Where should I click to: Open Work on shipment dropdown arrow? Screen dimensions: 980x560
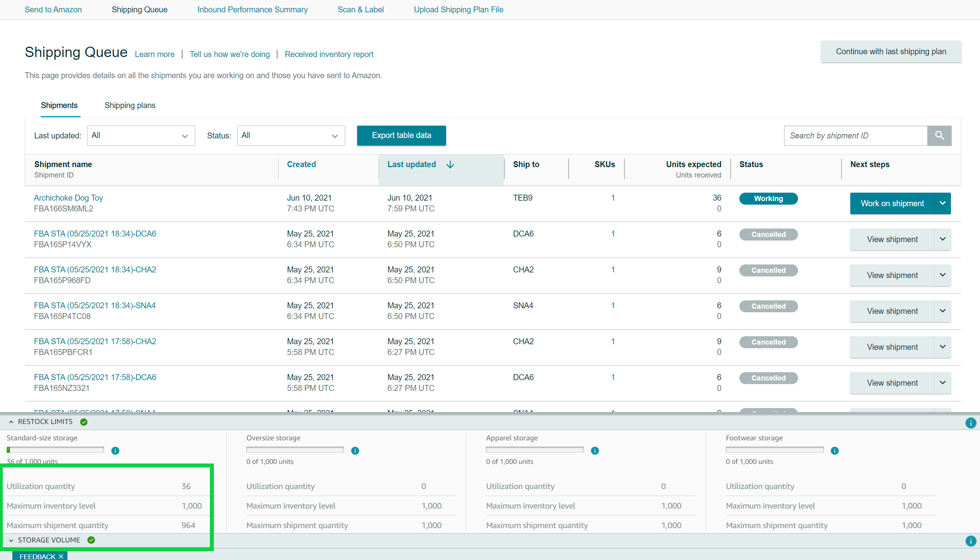click(x=942, y=203)
